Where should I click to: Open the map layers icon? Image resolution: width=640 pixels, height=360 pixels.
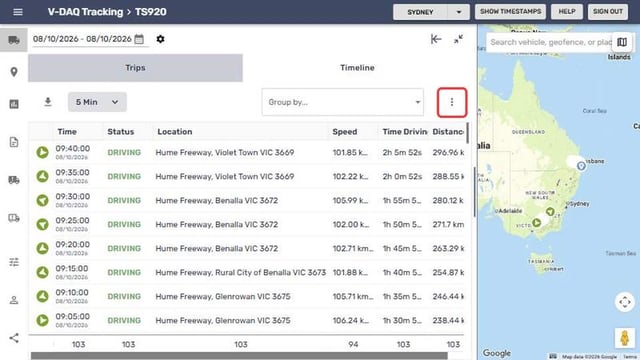coord(622,42)
